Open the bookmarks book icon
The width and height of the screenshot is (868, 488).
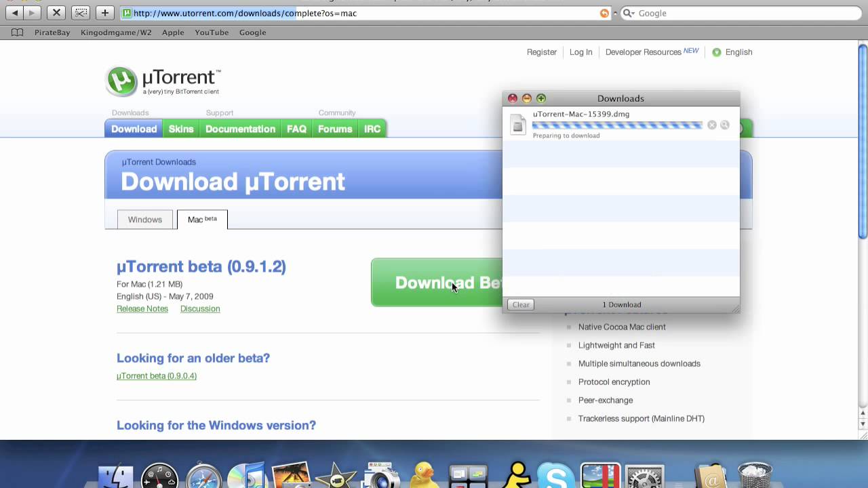pos(17,33)
